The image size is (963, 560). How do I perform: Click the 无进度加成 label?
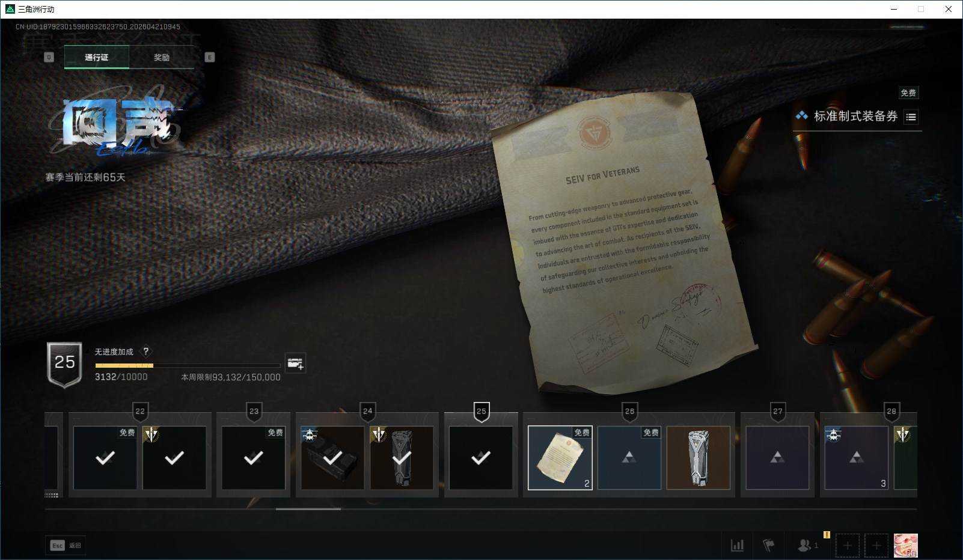114,352
